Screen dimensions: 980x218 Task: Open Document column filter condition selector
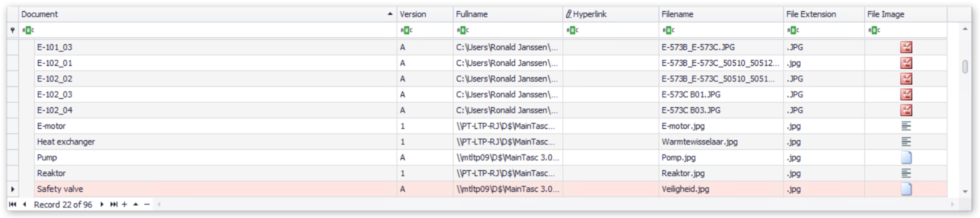tap(28, 30)
